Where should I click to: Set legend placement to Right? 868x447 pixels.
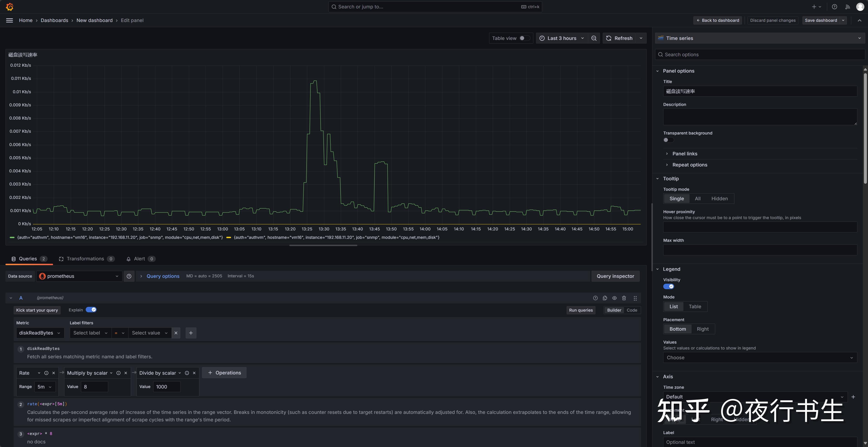point(702,329)
